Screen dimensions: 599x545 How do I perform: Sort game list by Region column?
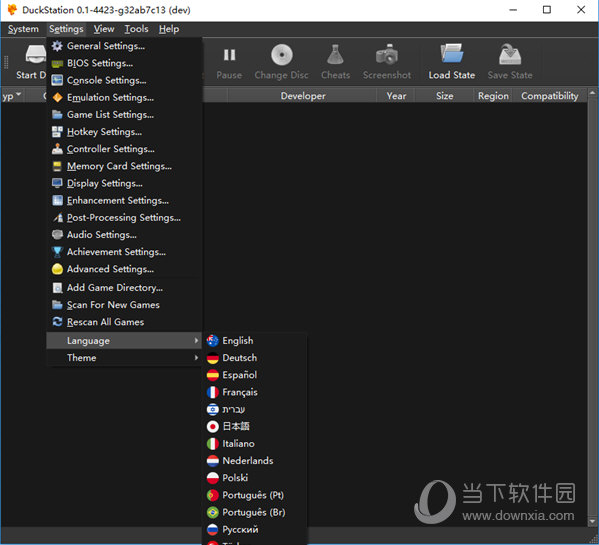[493, 96]
